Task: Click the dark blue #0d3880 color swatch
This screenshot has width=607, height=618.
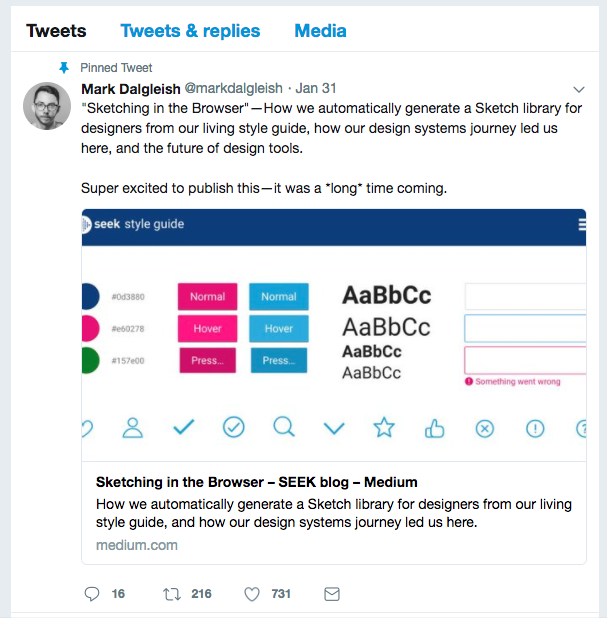Action: 89,296
